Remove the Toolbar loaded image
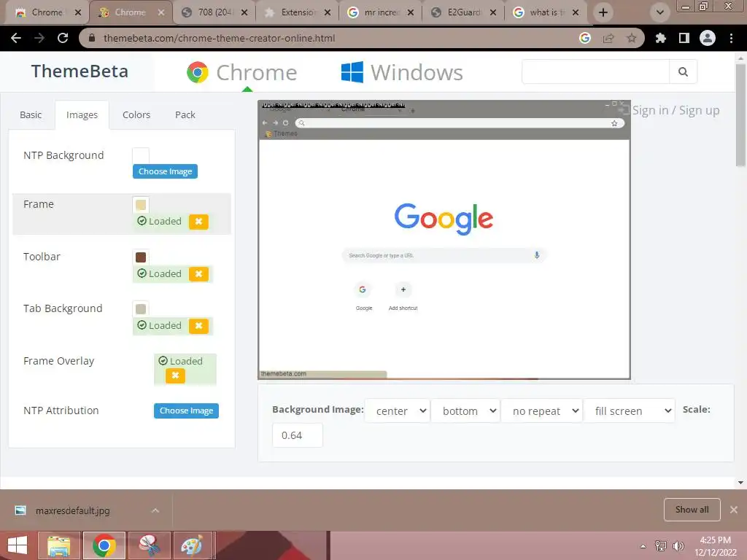This screenshot has width=747, height=560. [198, 274]
